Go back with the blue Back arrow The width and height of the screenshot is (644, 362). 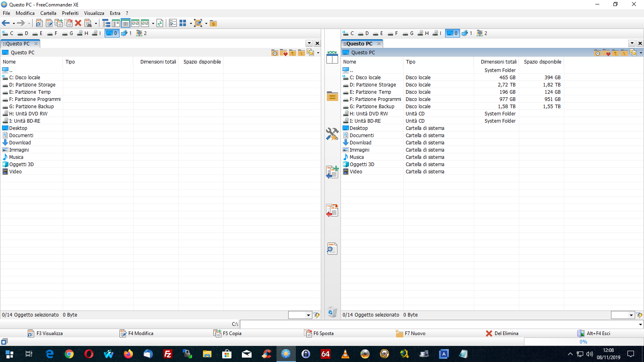[6, 23]
